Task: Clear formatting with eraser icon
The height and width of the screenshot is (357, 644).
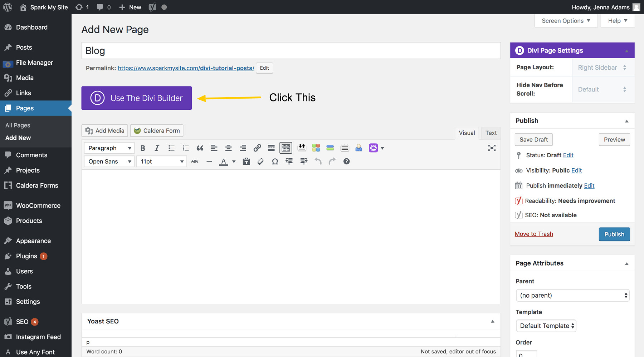Action: (261, 162)
